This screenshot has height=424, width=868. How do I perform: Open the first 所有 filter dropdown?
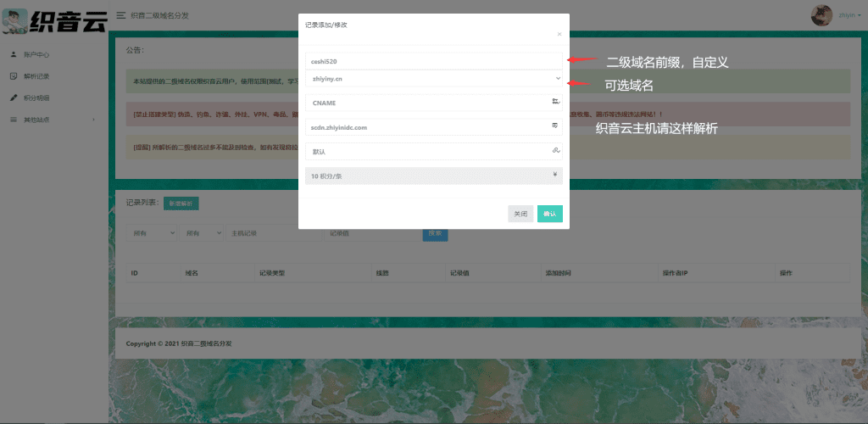(152, 232)
